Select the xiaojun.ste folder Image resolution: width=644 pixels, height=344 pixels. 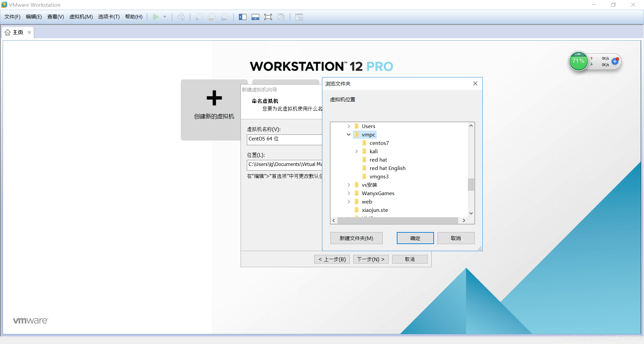click(375, 210)
